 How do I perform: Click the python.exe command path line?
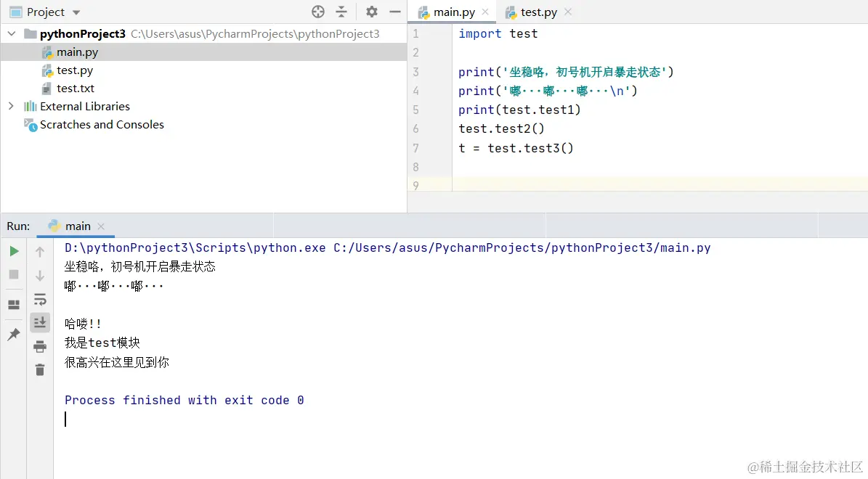tap(387, 247)
